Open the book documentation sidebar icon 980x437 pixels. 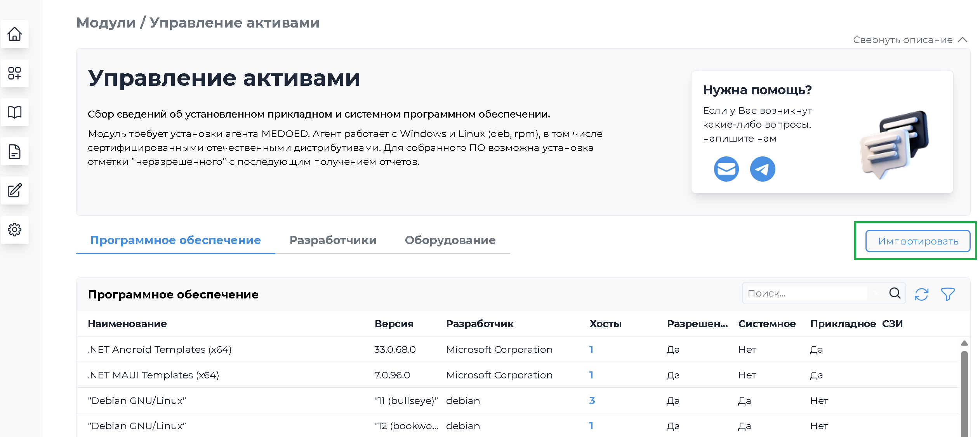pyautogui.click(x=15, y=113)
